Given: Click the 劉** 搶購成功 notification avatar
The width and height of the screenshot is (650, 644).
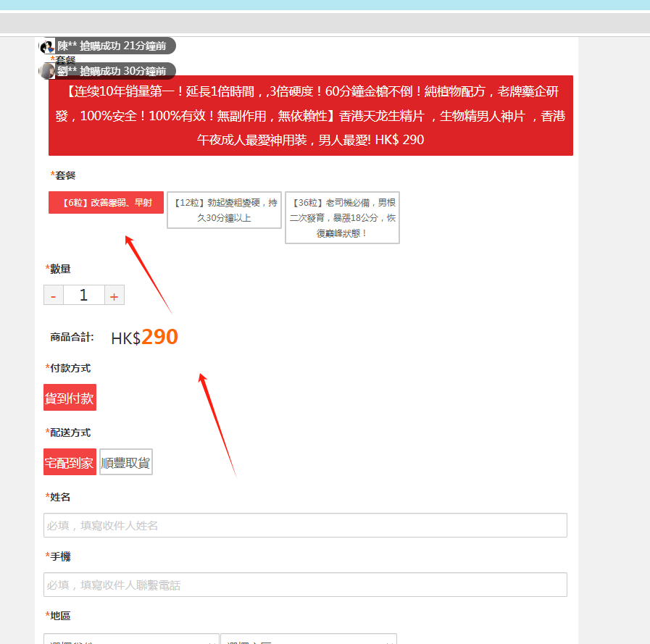Looking at the screenshot, I should pyautogui.click(x=47, y=71).
